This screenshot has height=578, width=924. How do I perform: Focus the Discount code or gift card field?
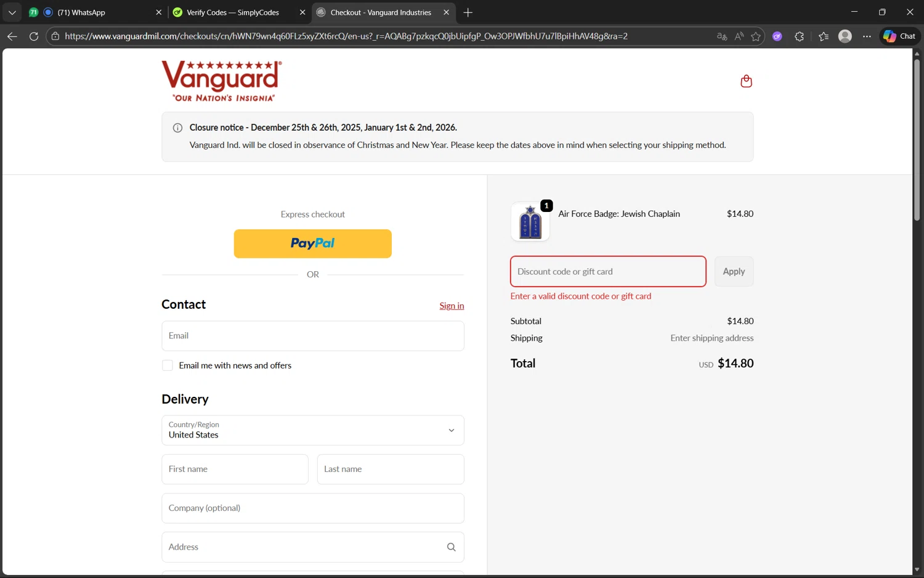608,272
